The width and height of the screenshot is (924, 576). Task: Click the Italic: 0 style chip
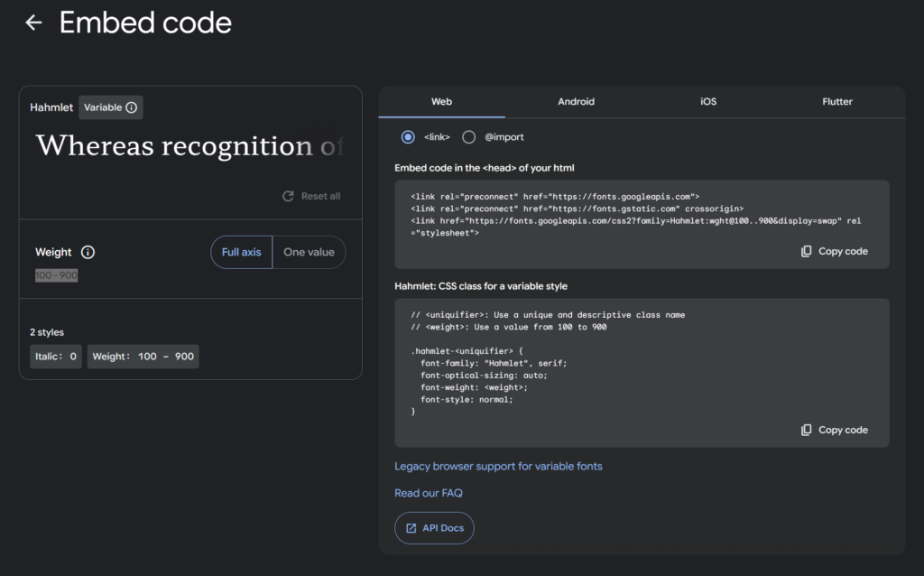[x=56, y=357]
